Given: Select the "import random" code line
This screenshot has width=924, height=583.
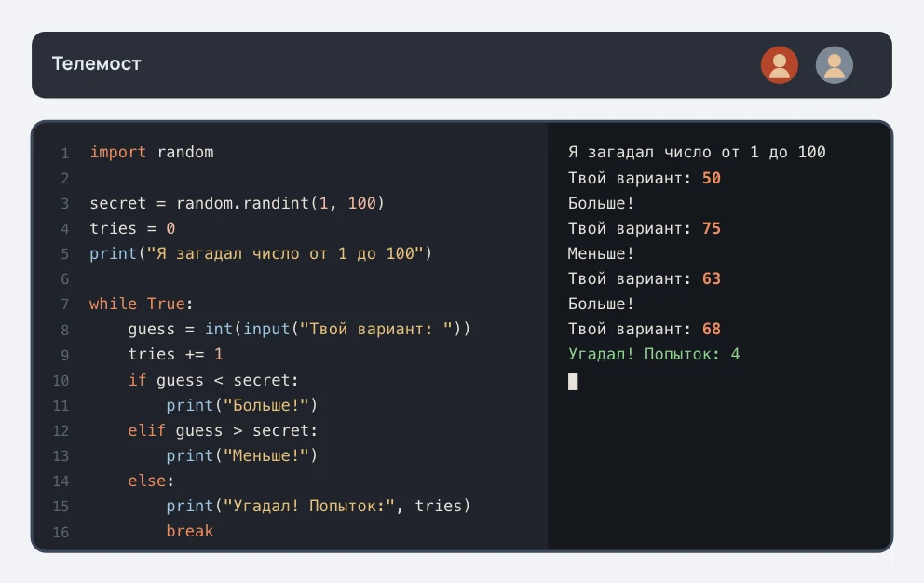Looking at the screenshot, I should [x=152, y=152].
